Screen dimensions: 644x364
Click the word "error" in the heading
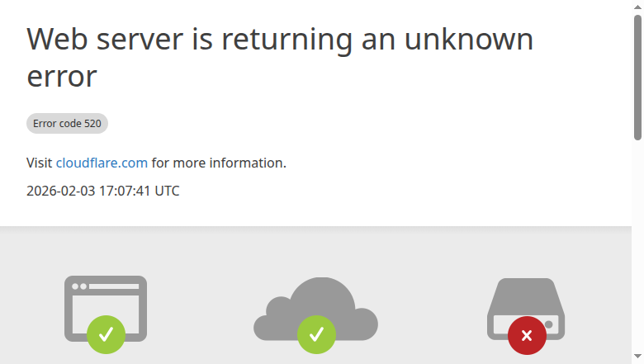(62, 77)
